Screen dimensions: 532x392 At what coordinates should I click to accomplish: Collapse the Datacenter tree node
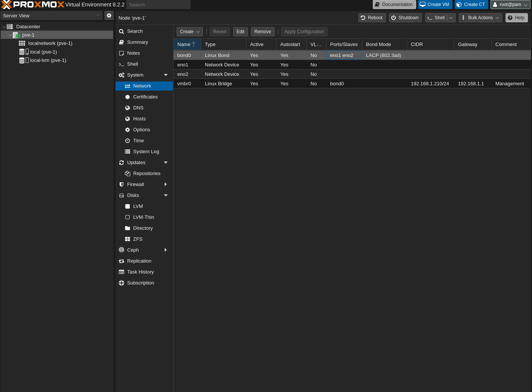pyautogui.click(x=4, y=27)
